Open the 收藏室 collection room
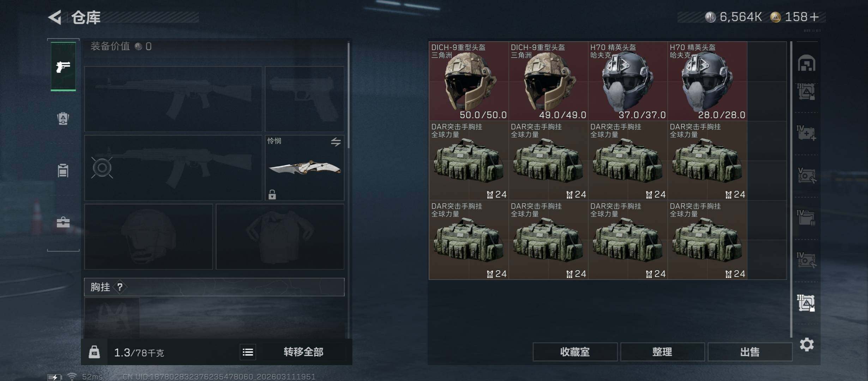 tap(575, 352)
